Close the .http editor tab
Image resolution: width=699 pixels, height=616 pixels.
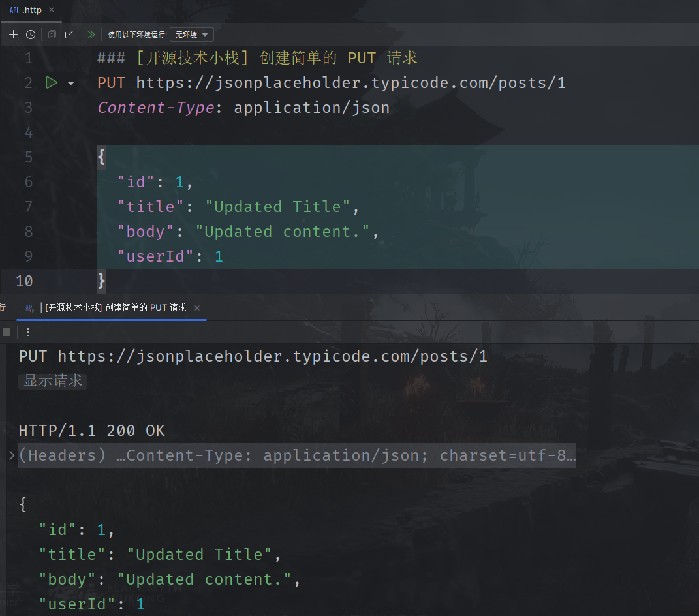click(52, 10)
